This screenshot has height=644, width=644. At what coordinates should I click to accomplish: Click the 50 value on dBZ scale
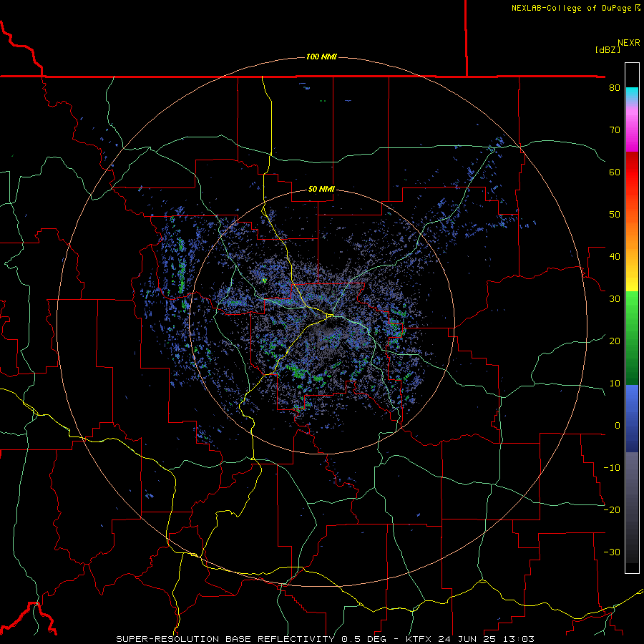(615, 215)
